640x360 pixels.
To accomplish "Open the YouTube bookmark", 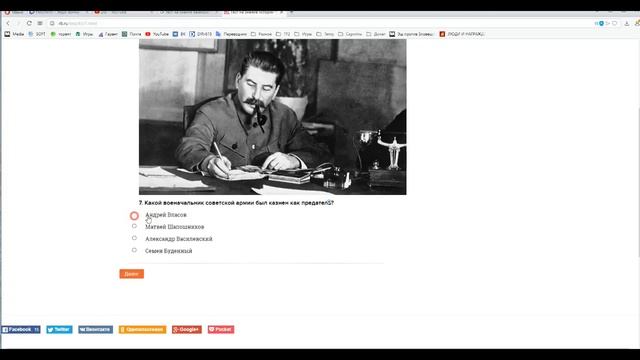I will click(157, 34).
